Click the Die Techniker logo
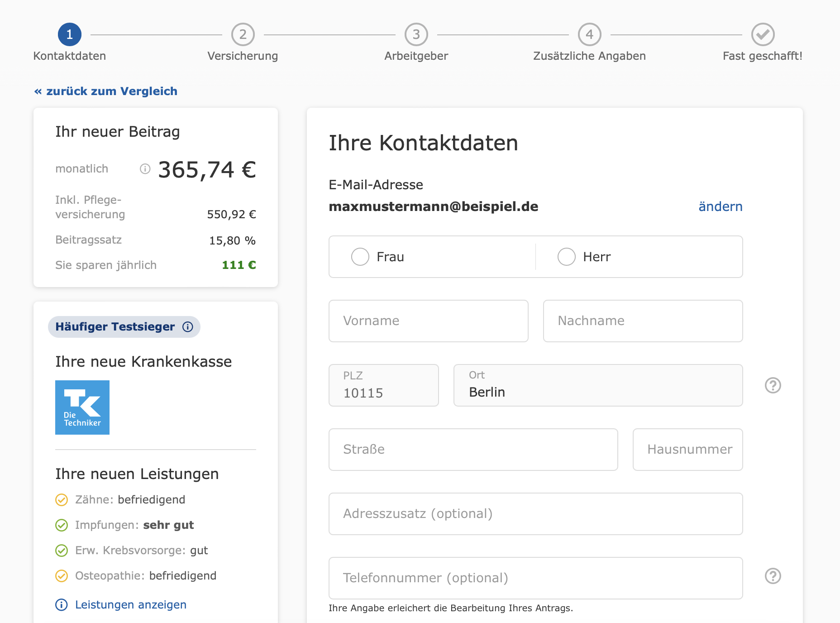Viewport: 840px width, 623px height. [x=82, y=407]
